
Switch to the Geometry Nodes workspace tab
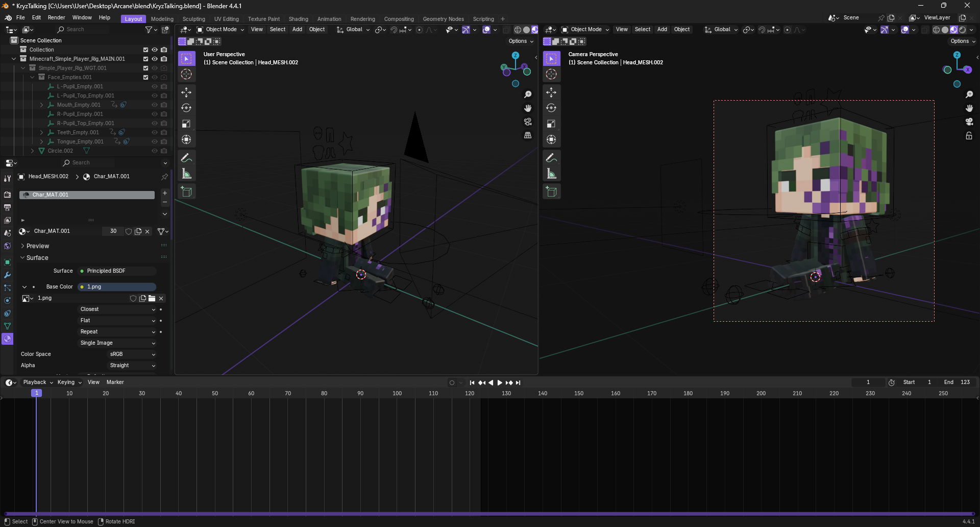(444, 19)
